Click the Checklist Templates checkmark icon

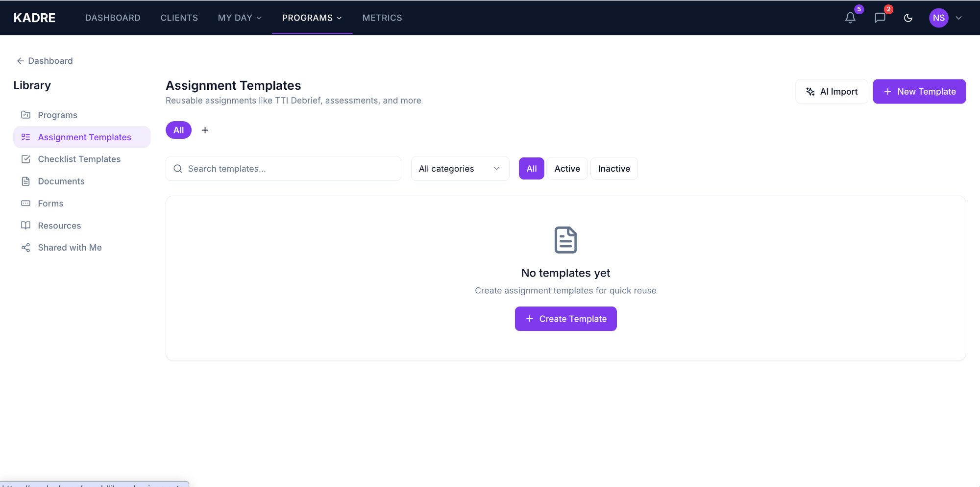click(25, 159)
